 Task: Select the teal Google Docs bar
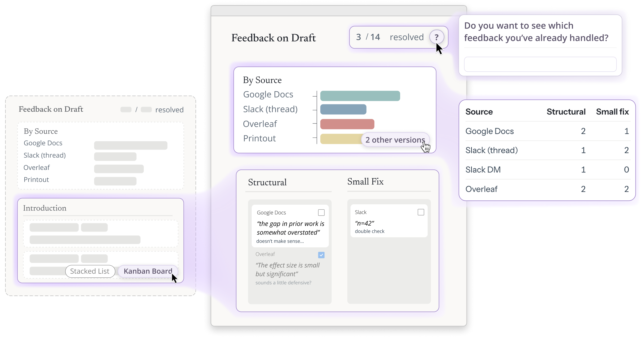click(360, 96)
